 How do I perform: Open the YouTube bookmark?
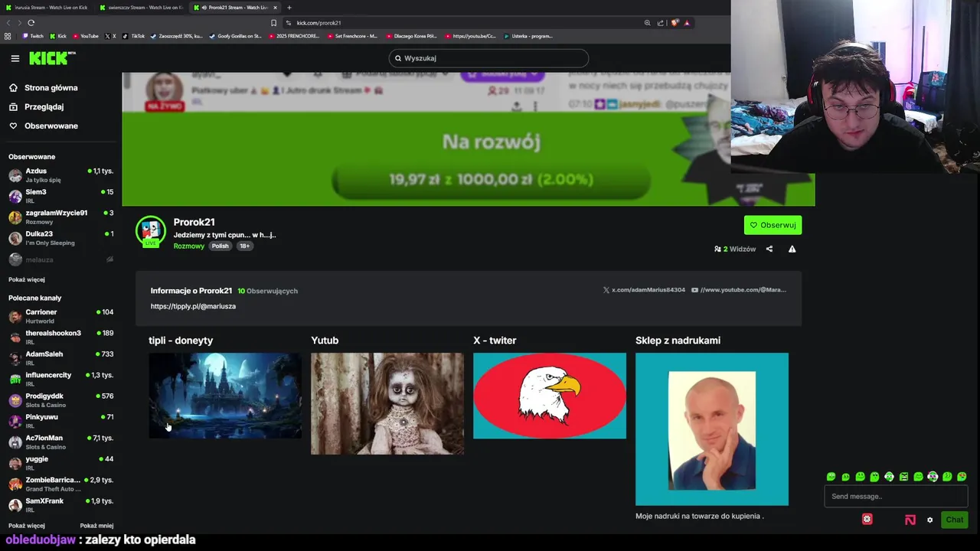(86, 36)
